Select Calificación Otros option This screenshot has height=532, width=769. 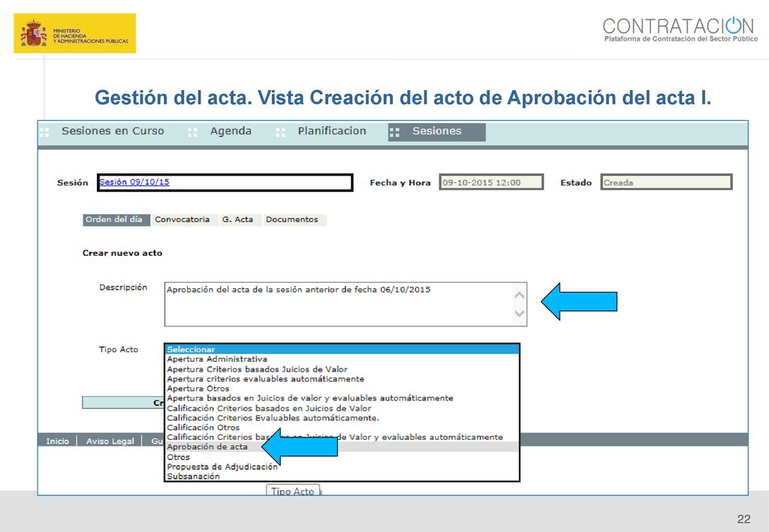pos(342,428)
